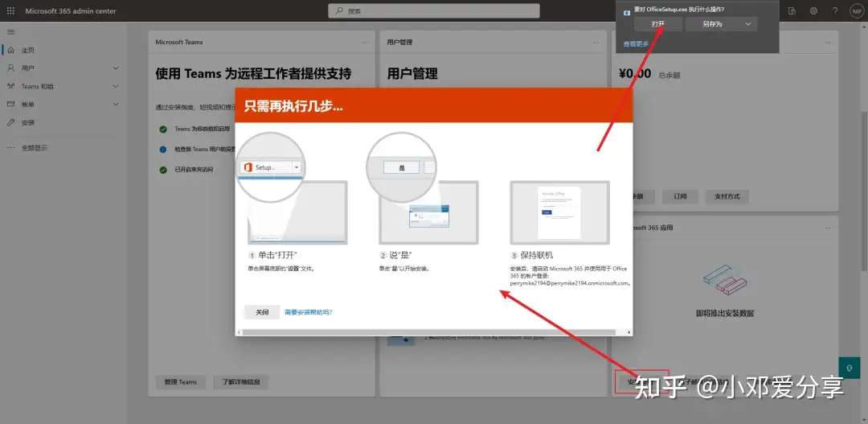Screen dimensions: 868x424
Task: Click the Setup (安装) wrench icon
Action: click(x=11, y=122)
